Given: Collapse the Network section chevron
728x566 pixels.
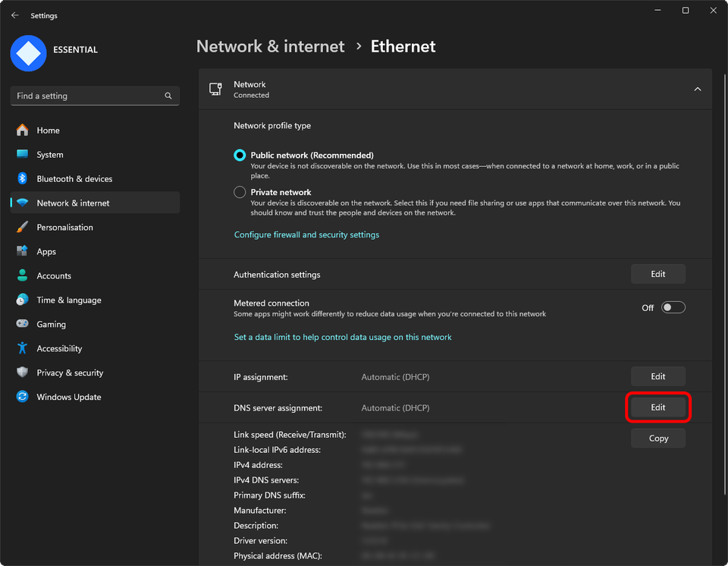Looking at the screenshot, I should click(697, 90).
